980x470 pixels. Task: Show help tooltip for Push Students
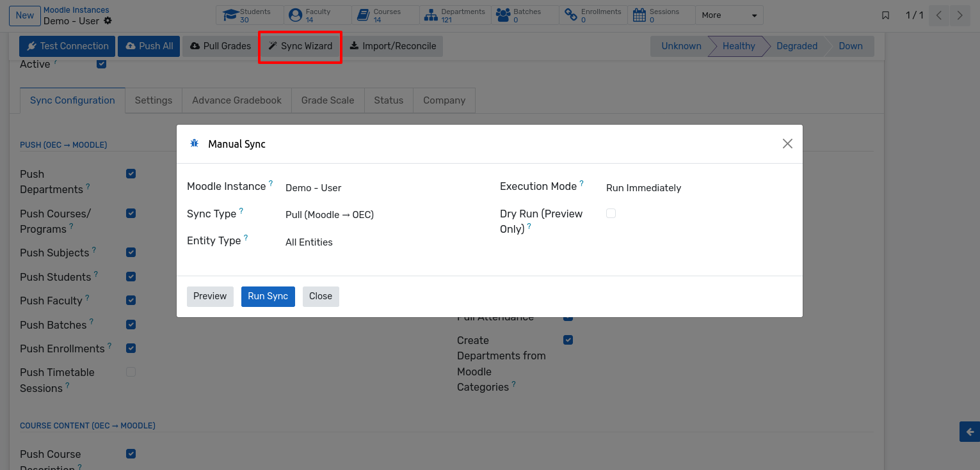[96, 274]
